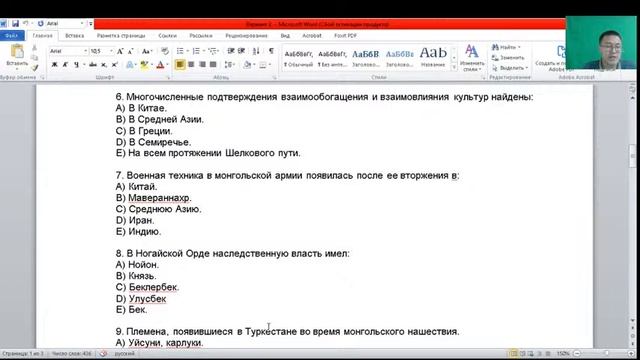Expand styles gallery more arrow
Viewport: 640px width, 360px height.
coord(453,68)
